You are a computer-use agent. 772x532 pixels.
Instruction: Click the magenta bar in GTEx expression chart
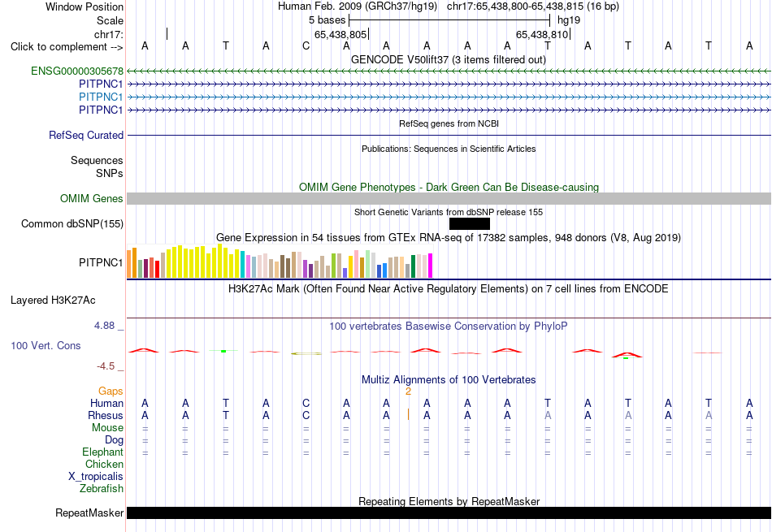coord(431,266)
